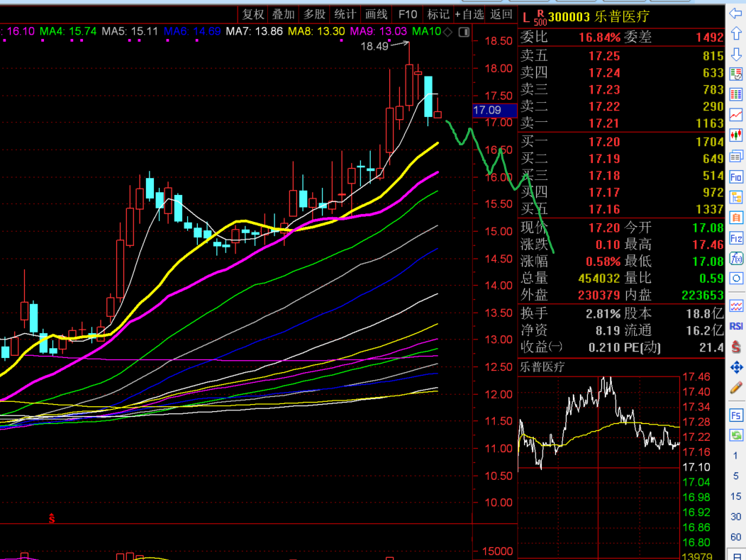Click the back arrow in sidebar
The image size is (746, 560).
735,13
